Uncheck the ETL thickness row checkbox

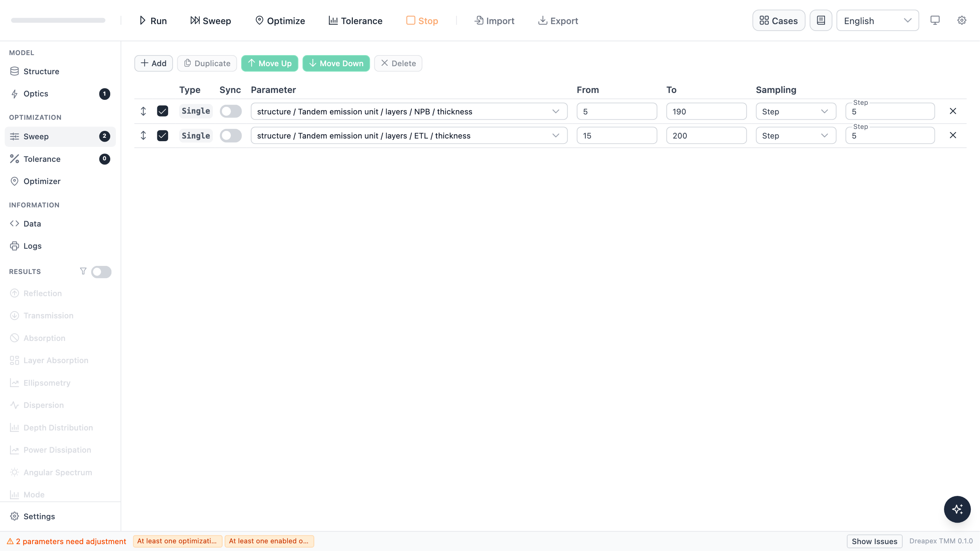(162, 135)
